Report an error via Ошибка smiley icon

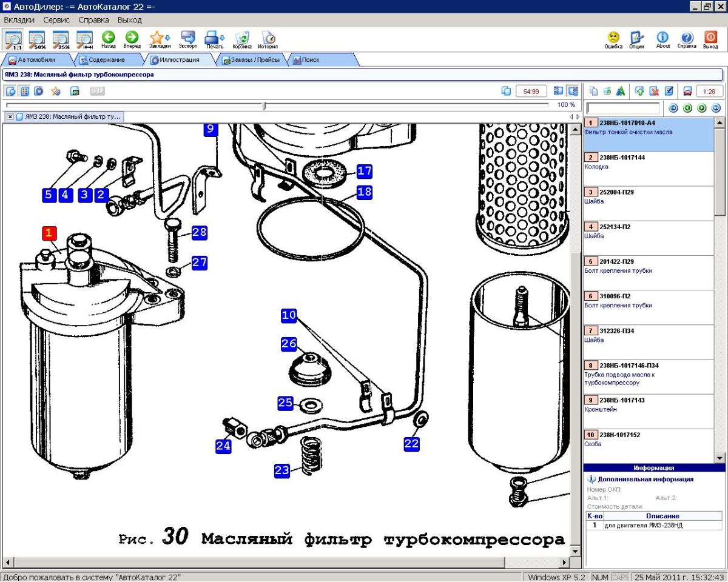[613, 39]
